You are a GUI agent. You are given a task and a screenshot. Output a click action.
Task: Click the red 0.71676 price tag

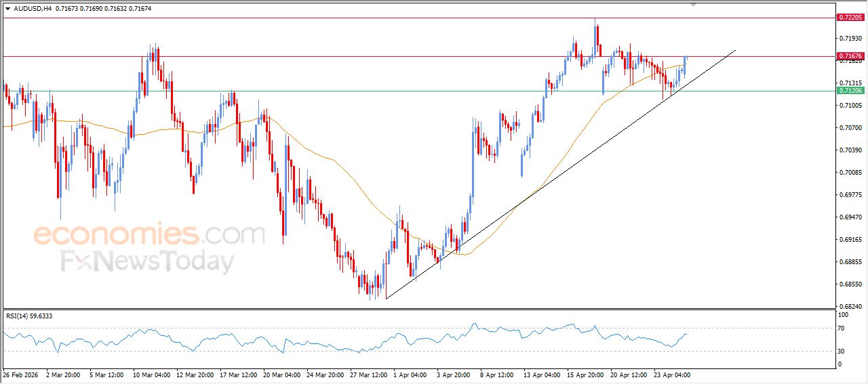tap(850, 56)
